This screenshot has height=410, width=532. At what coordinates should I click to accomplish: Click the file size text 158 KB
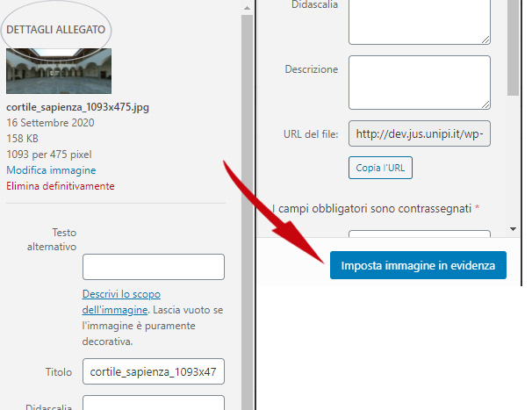click(x=23, y=139)
